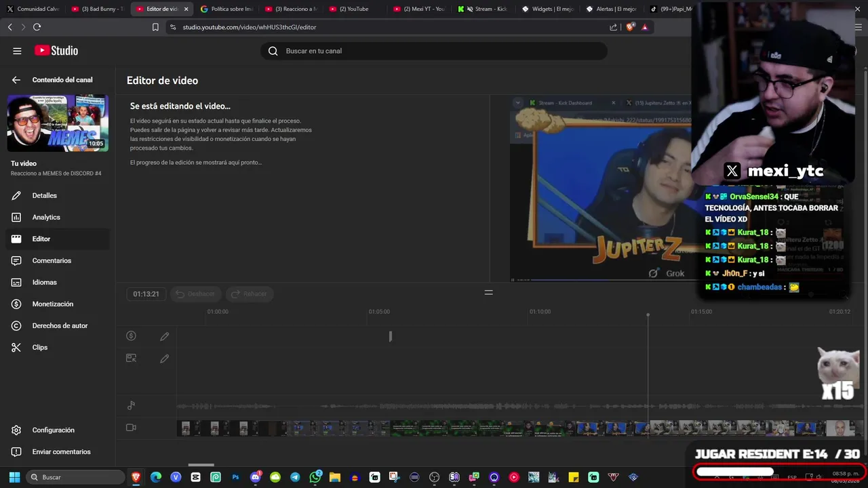Viewport: 868px width, 488px height.
Task: Click the 01:10:00 mark on timeline ruler
Action: (x=540, y=312)
